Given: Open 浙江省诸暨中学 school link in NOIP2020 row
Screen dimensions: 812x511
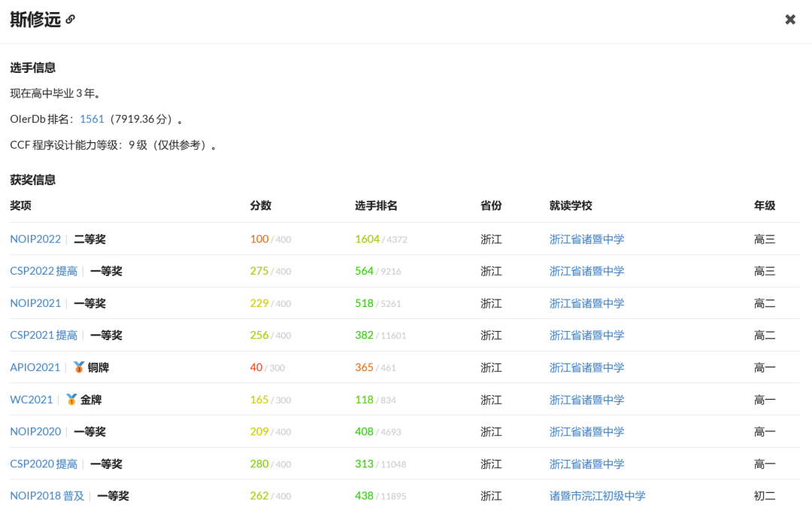Looking at the screenshot, I should point(586,432).
